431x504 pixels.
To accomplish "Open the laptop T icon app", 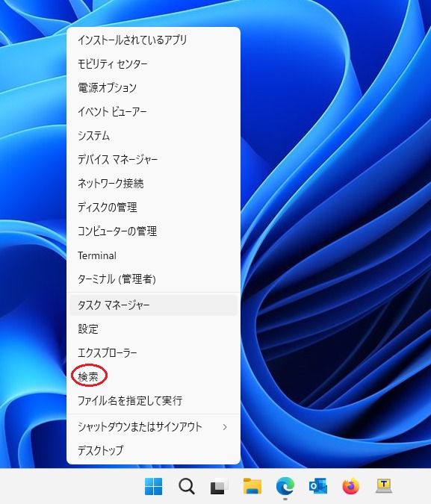I will [x=384, y=486].
